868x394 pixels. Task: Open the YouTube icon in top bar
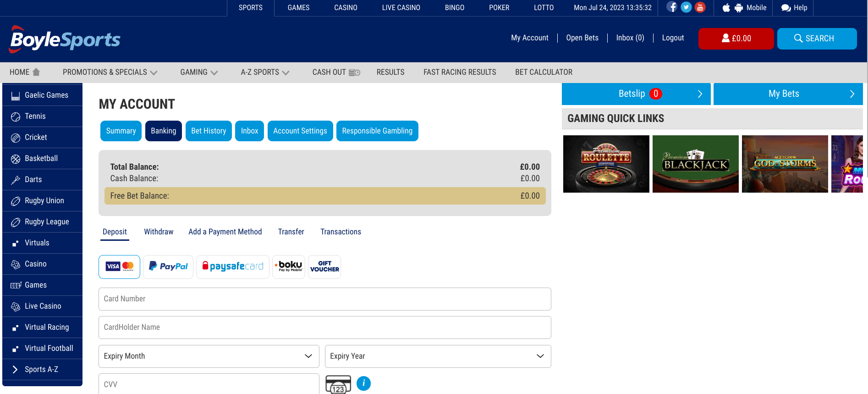click(700, 7)
